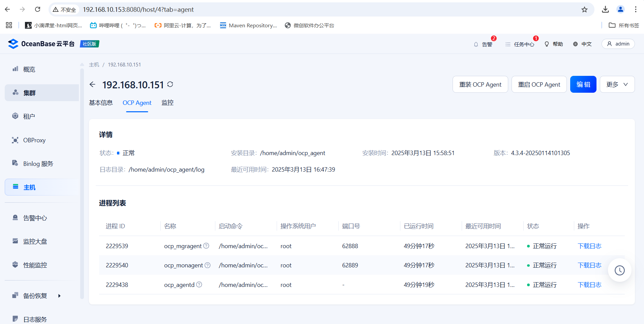Open 性能监控 performance monitoring in sidebar
Image resolution: width=644 pixels, height=324 pixels.
[42, 265]
